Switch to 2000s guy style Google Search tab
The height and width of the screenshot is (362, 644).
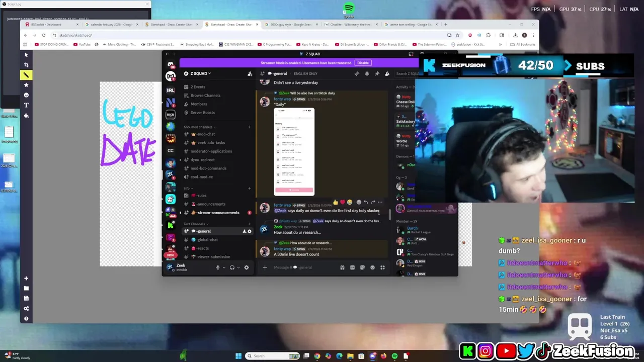[292, 24]
